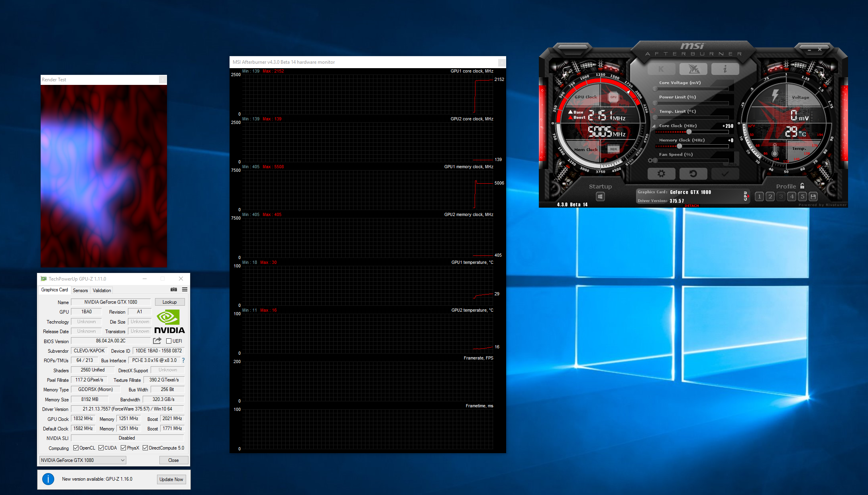This screenshot has width=868, height=495.
Task: Toggle the OpenCL checkbox
Action: point(76,448)
